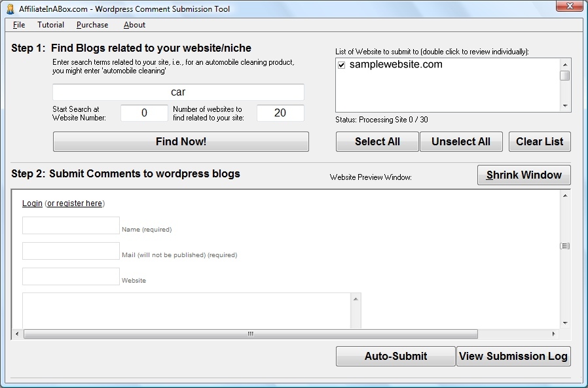This screenshot has height=388, width=588.
Task: Follow the 'or register here' link
Action: (x=75, y=203)
